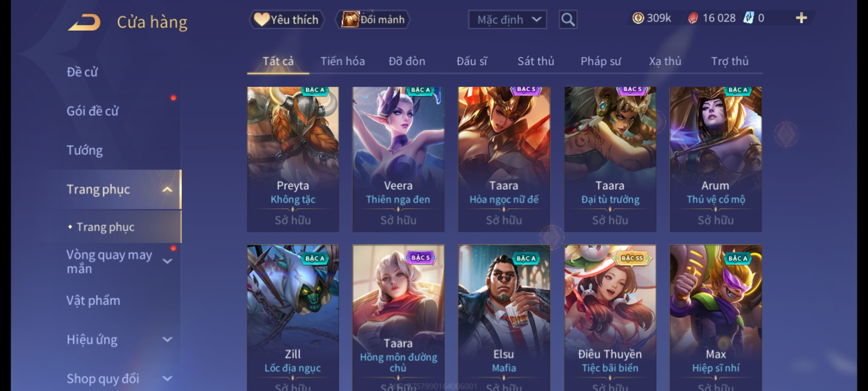Screen dimensions: 868x391
Task: Expand the Hiệu ứng sidebar section
Action: tap(167, 340)
